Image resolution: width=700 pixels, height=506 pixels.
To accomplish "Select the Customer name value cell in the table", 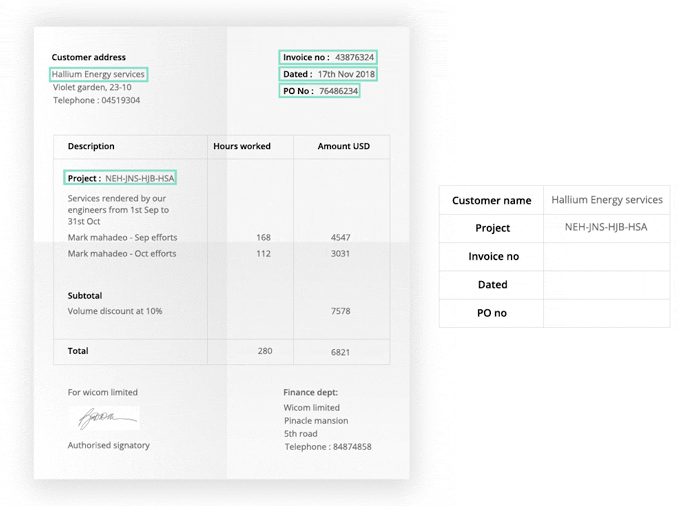I will [606, 200].
